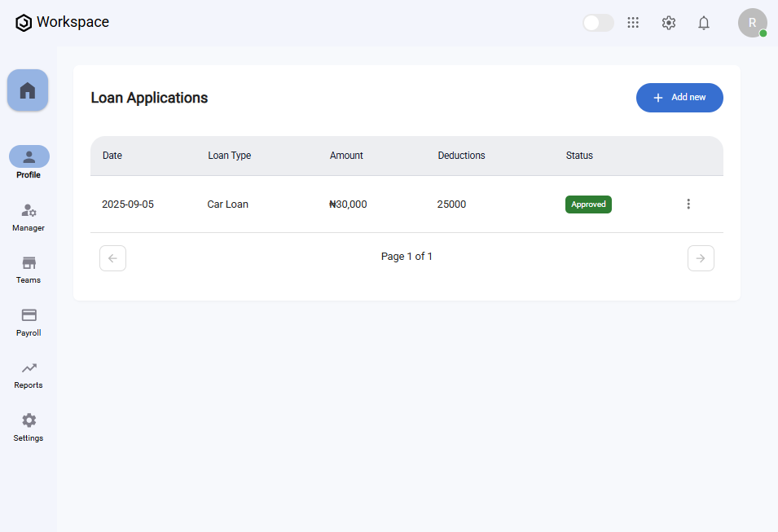Go to the next page arrow
The image size is (778, 532).
point(701,258)
